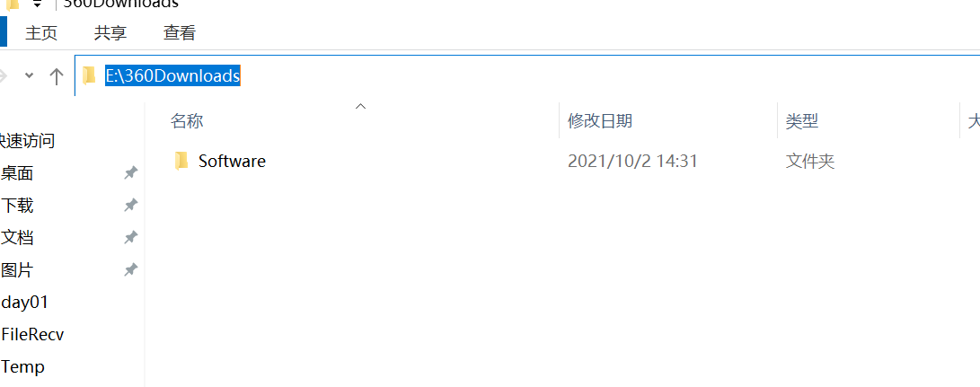This screenshot has width=980, height=387.
Task: Sort by the 类型 column header
Action: point(802,120)
